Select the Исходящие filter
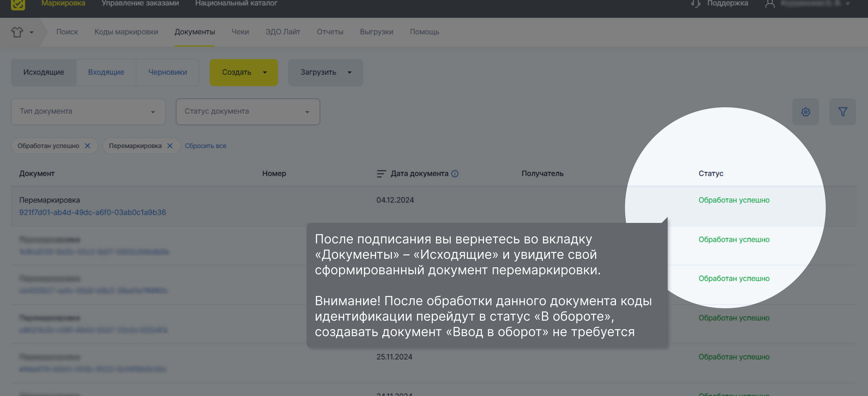The image size is (868, 396). tap(43, 72)
